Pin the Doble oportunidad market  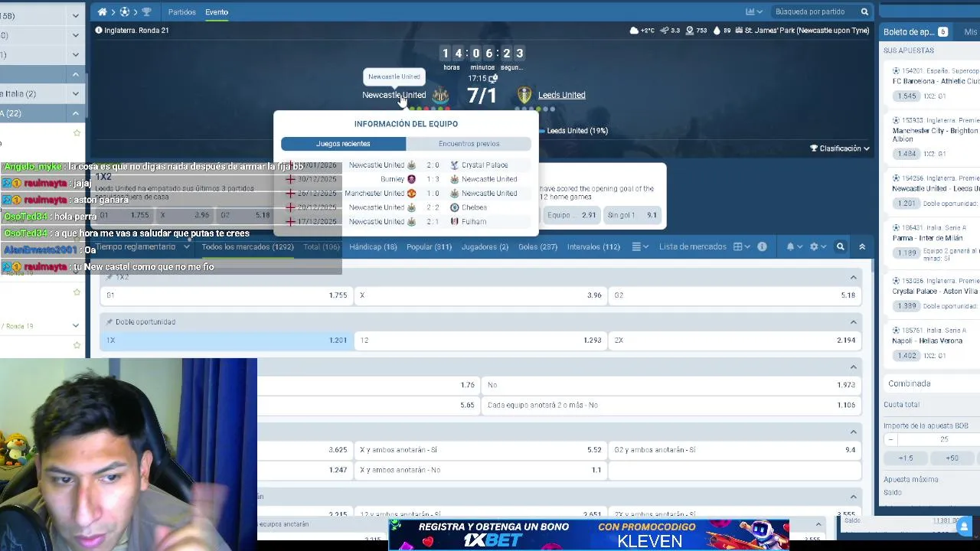pyautogui.click(x=109, y=322)
